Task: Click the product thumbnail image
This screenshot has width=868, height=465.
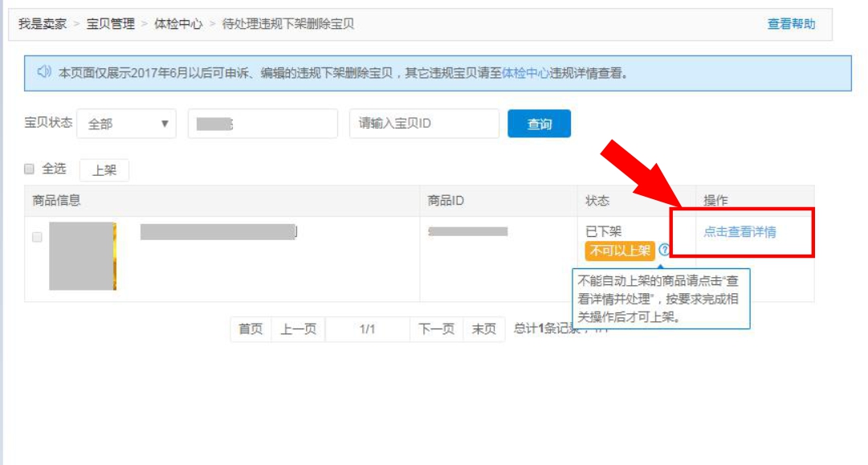Action: click(x=83, y=256)
